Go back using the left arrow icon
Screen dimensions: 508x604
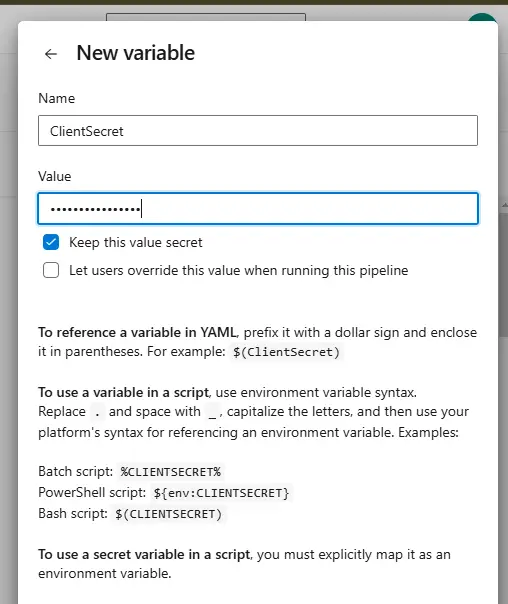[x=51, y=54]
